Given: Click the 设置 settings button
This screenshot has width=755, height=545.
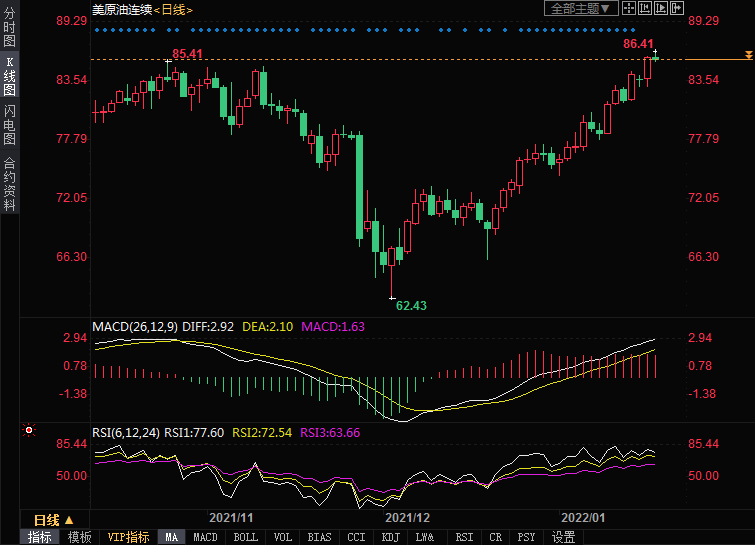Looking at the screenshot, I should click(x=564, y=537).
